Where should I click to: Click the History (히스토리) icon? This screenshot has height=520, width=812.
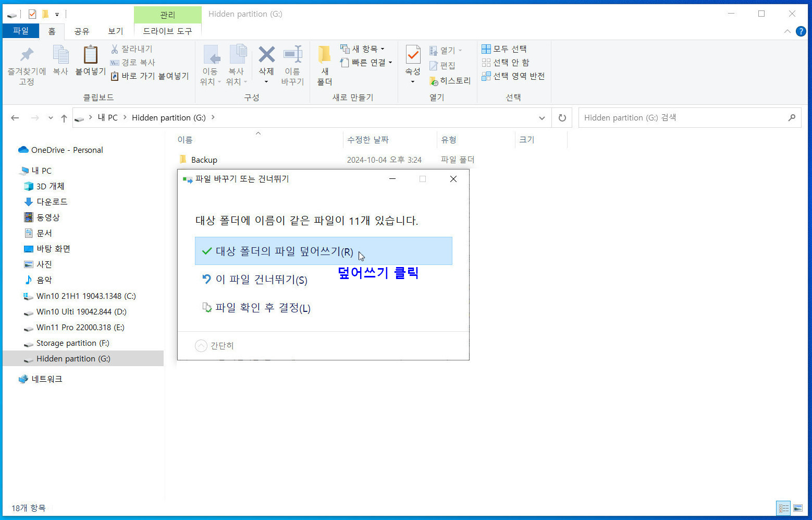[x=434, y=81]
